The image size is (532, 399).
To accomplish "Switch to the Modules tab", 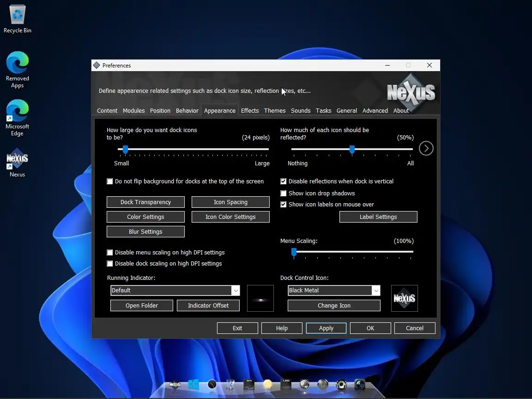I will point(133,111).
